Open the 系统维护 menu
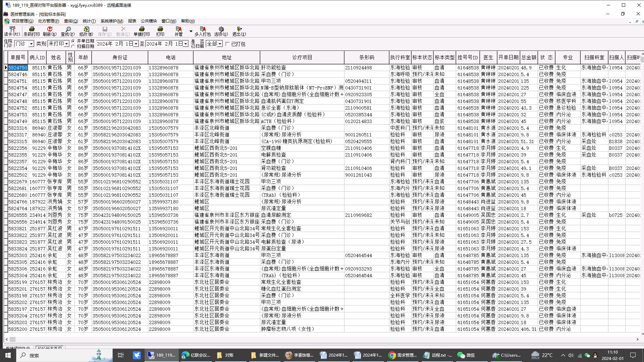The height and width of the screenshot is (362, 644). pos(112,21)
